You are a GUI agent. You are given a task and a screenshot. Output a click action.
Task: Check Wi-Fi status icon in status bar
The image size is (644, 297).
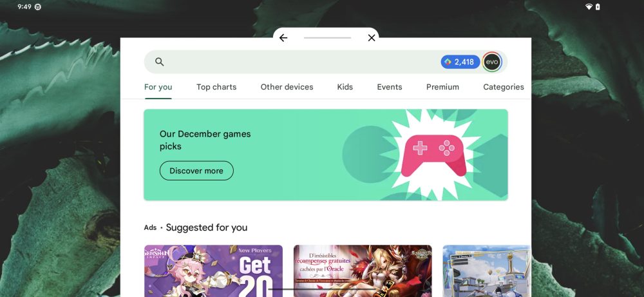[x=589, y=6]
